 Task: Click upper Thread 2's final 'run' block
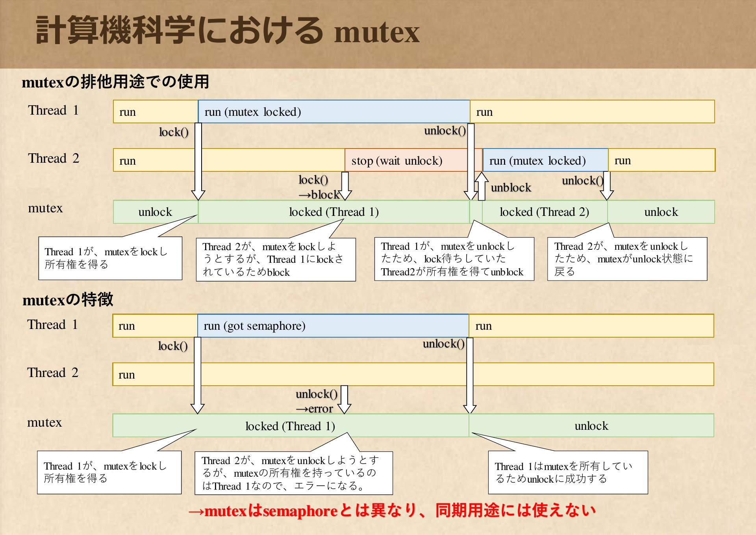pyautogui.click(x=662, y=160)
